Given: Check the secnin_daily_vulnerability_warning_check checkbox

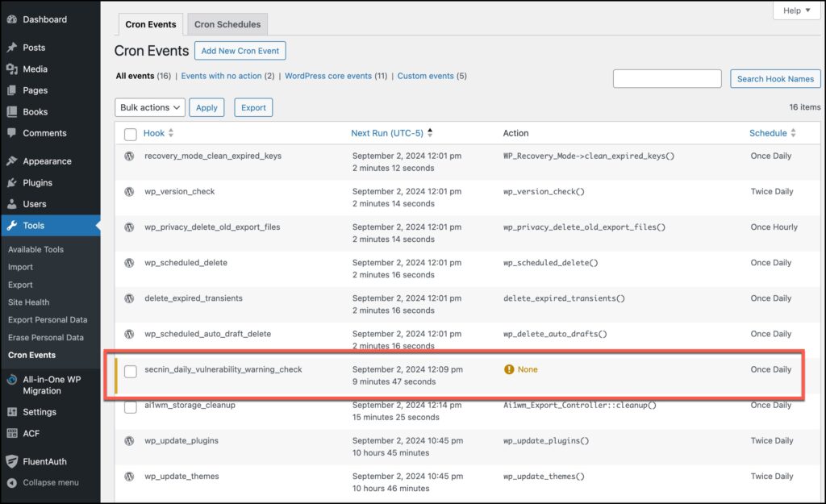Looking at the screenshot, I should 131,371.
